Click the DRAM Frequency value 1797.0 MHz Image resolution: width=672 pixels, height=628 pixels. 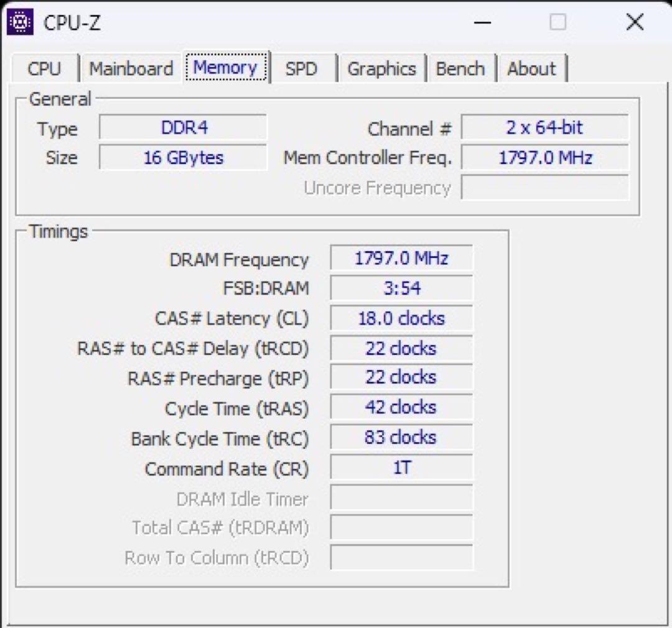point(401,258)
